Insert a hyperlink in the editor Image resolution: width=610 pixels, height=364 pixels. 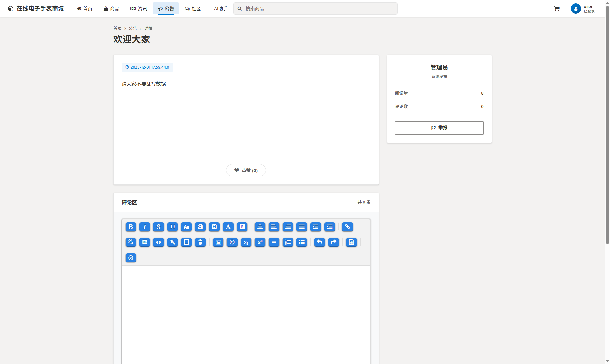(347, 227)
